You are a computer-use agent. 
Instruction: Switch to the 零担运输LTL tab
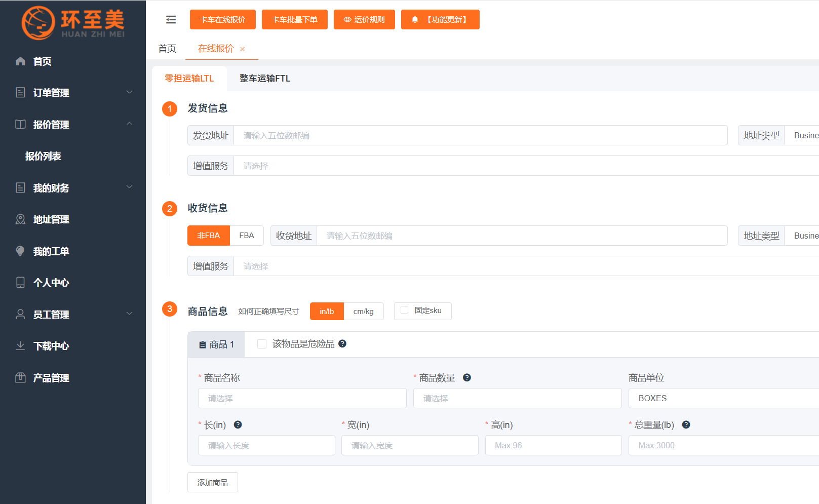click(x=189, y=79)
